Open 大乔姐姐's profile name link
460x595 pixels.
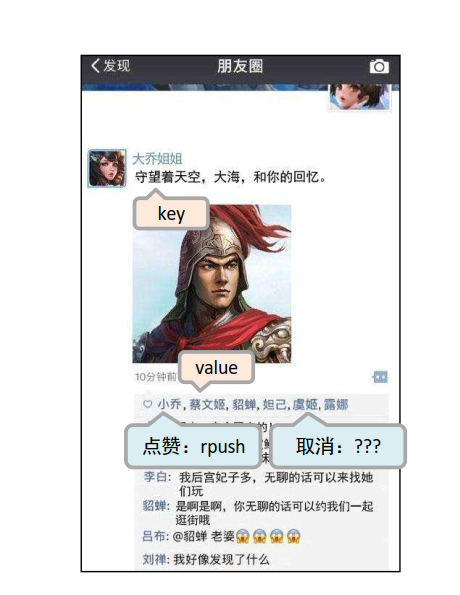coord(158,159)
